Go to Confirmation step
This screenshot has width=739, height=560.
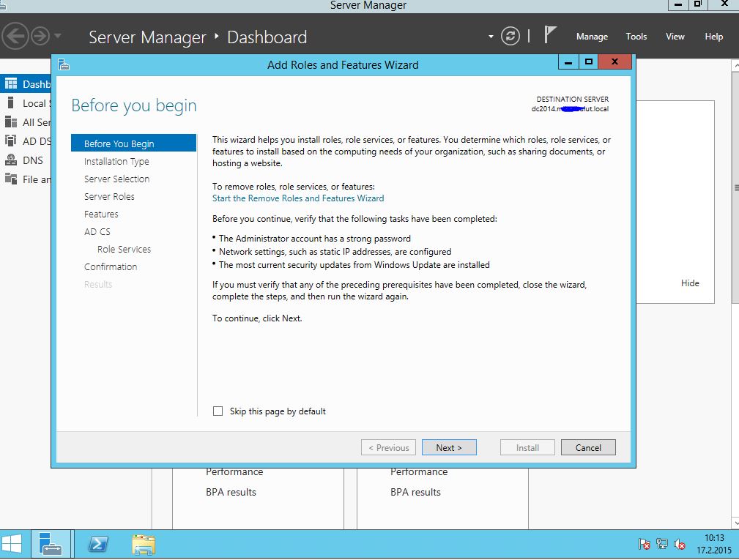coord(111,266)
